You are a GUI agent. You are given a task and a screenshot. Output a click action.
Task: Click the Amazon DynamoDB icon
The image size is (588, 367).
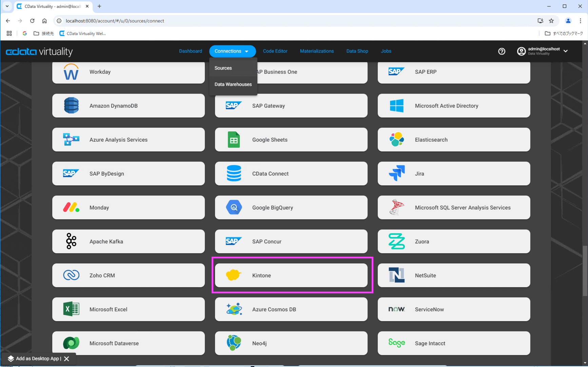(x=71, y=106)
